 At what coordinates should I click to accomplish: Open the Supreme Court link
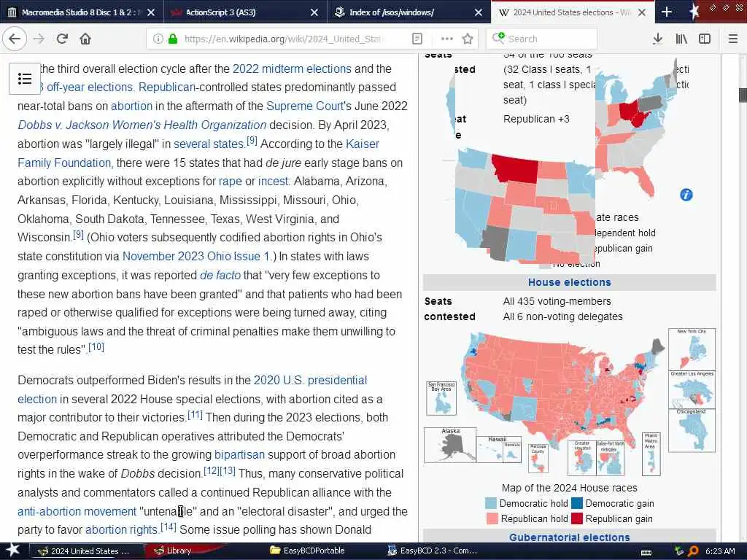305,106
